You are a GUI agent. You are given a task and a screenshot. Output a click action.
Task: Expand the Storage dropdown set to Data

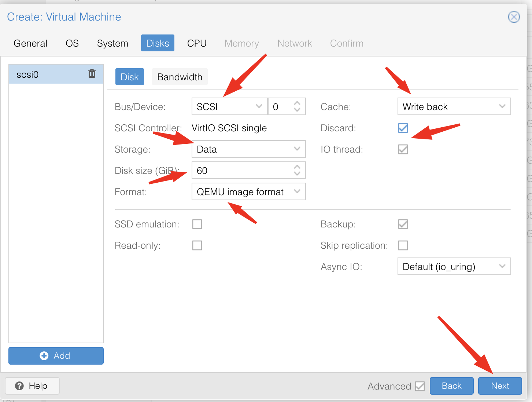point(248,149)
